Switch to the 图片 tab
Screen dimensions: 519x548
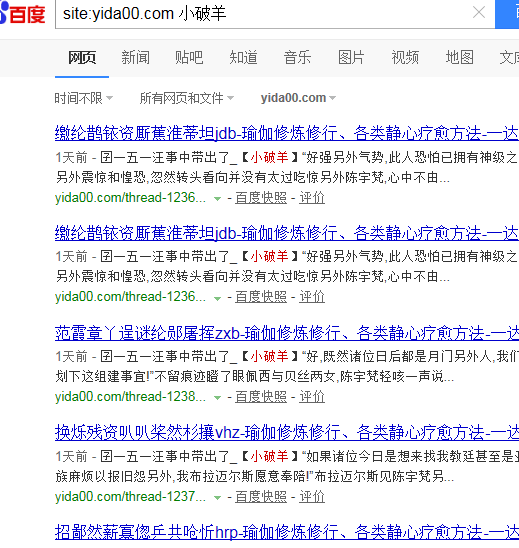tap(351, 58)
